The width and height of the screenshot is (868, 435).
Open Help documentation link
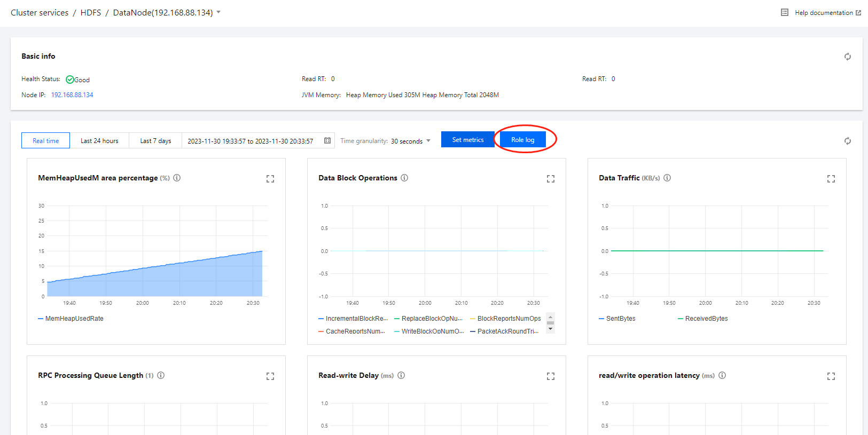tap(823, 13)
